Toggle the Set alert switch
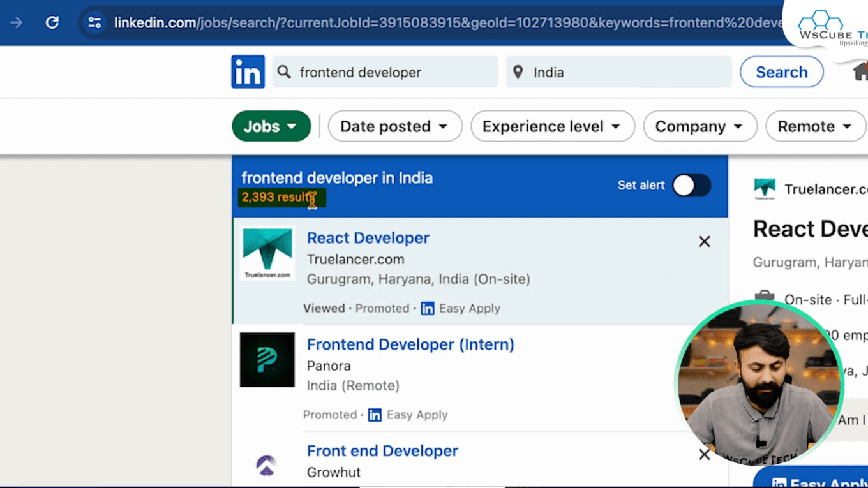The height and width of the screenshot is (488, 868). 692,186
